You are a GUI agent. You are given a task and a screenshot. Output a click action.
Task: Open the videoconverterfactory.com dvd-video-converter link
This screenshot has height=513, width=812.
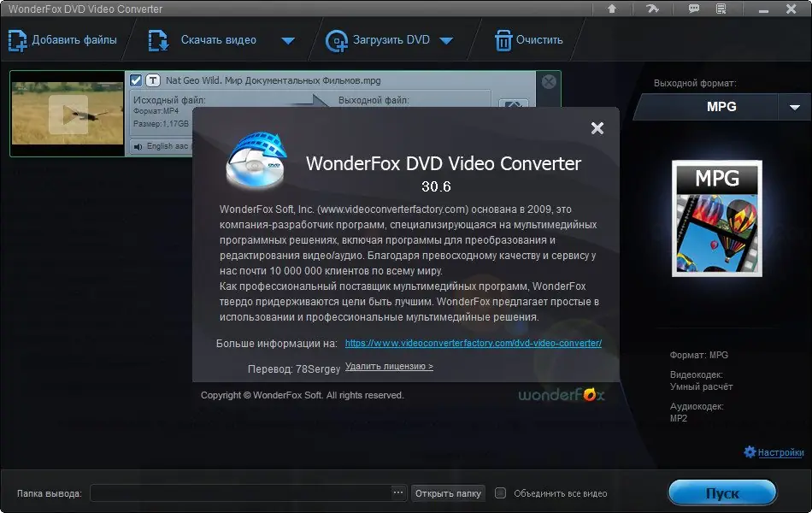coord(474,343)
